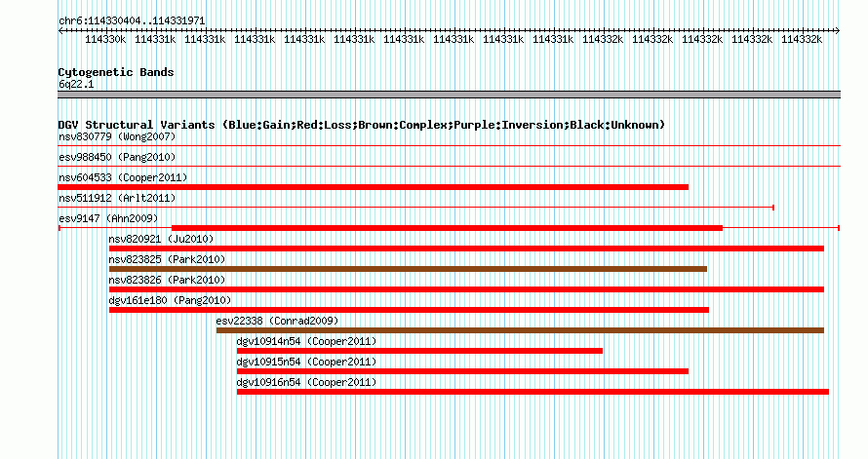Viewport: 868px width, 459px height.
Task: Click the DGV Structural Variants track title
Action: [x=362, y=125]
